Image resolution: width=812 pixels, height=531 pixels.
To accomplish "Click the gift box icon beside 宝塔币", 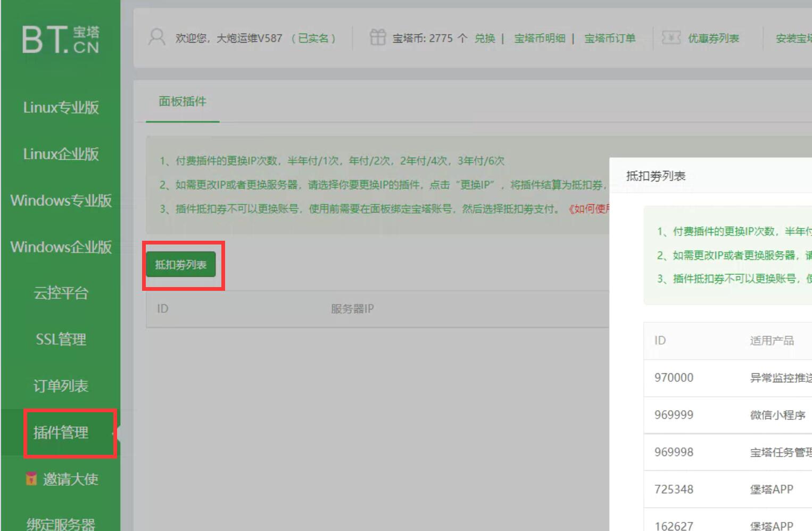I will click(x=377, y=37).
